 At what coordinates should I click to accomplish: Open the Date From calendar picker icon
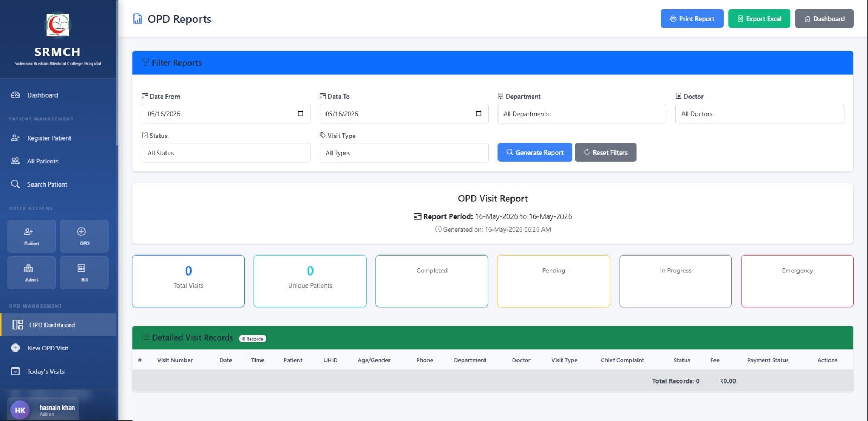pos(301,113)
